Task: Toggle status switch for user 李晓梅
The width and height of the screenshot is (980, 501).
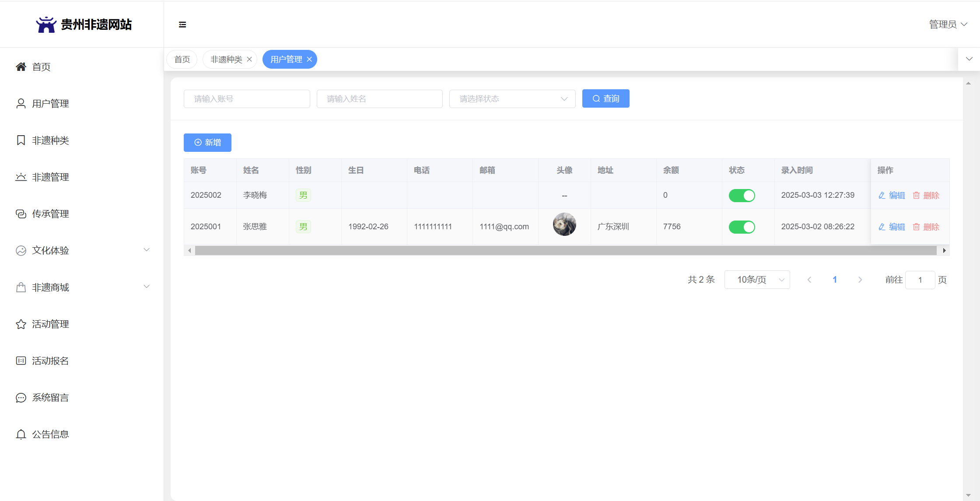Action: click(742, 195)
